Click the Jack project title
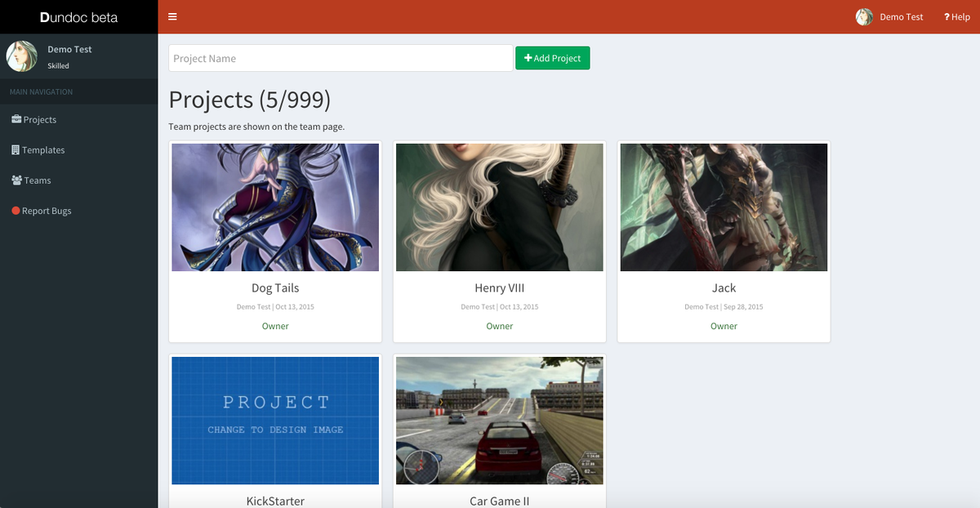 click(x=724, y=287)
